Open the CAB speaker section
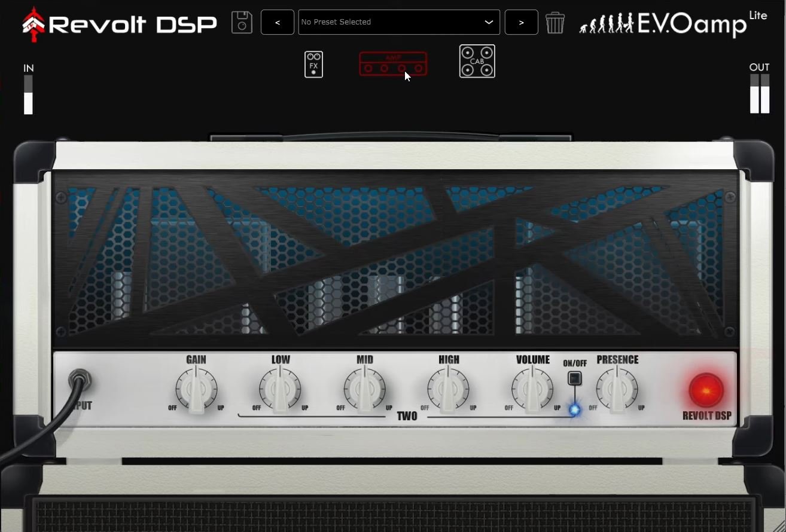The image size is (786, 532). click(x=477, y=60)
